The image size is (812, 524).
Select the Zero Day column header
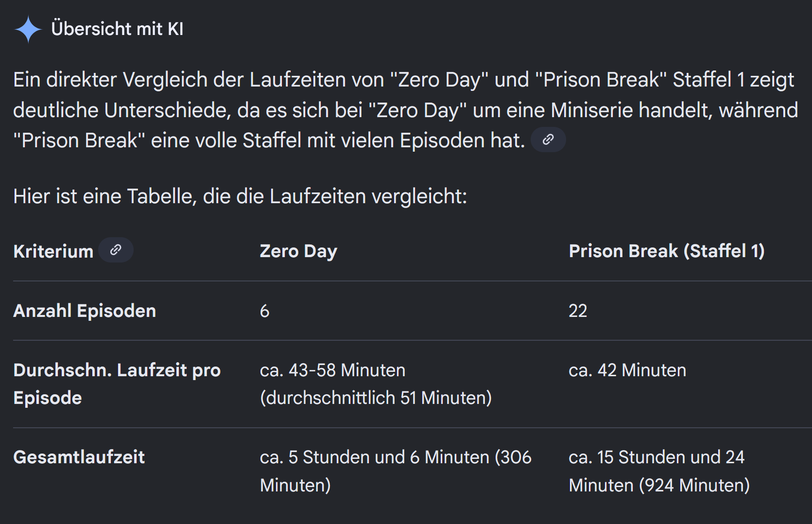pyautogui.click(x=298, y=251)
